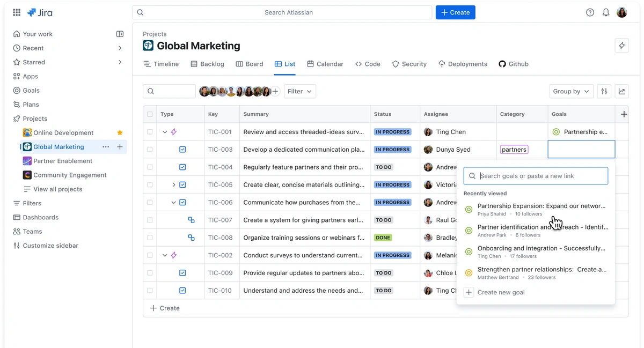Collapse the TIC-006 row chevron
Screen dimensions: 644x348
click(172, 202)
